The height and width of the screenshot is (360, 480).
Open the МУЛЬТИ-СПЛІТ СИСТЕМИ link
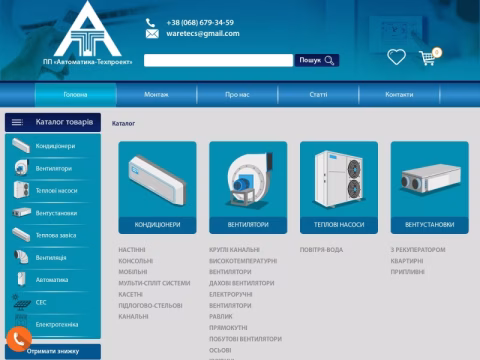154,283
